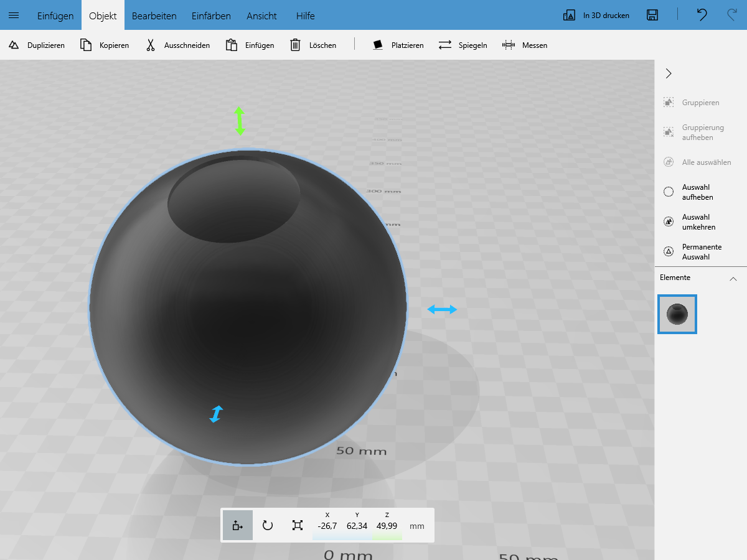Select the scale tool in bottom bar

[x=298, y=525]
